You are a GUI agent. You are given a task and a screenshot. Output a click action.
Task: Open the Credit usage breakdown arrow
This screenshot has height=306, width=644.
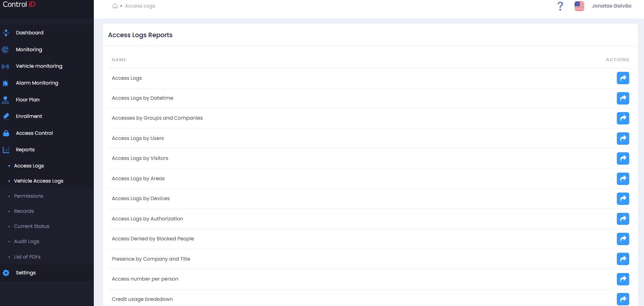(x=623, y=299)
